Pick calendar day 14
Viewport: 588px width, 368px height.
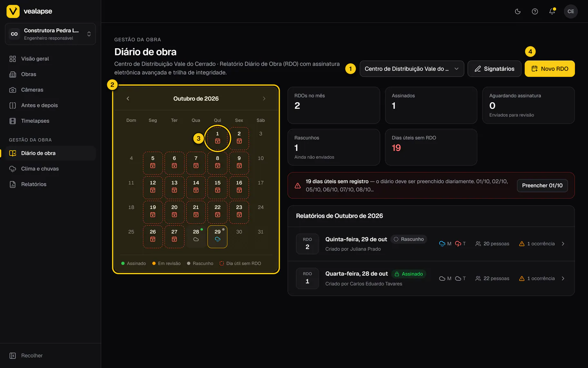(x=196, y=187)
